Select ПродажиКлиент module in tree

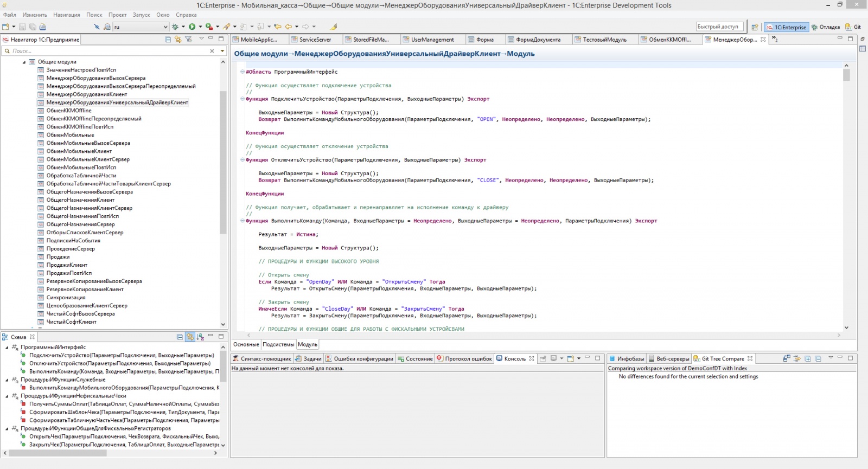coord(67,265)
